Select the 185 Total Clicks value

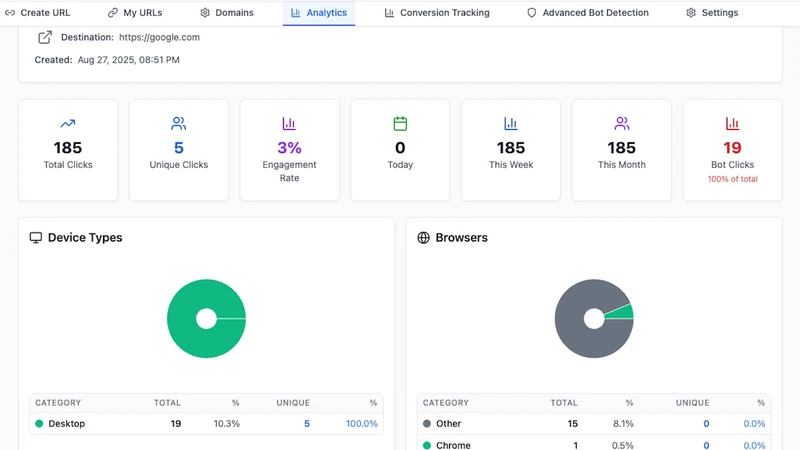coord(68,148)
